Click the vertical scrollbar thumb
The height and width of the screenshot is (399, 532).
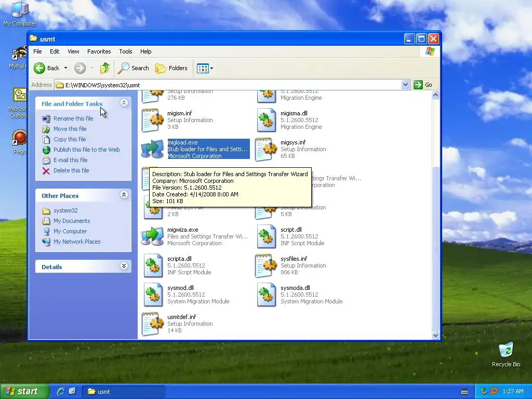[x=436, y=248]
